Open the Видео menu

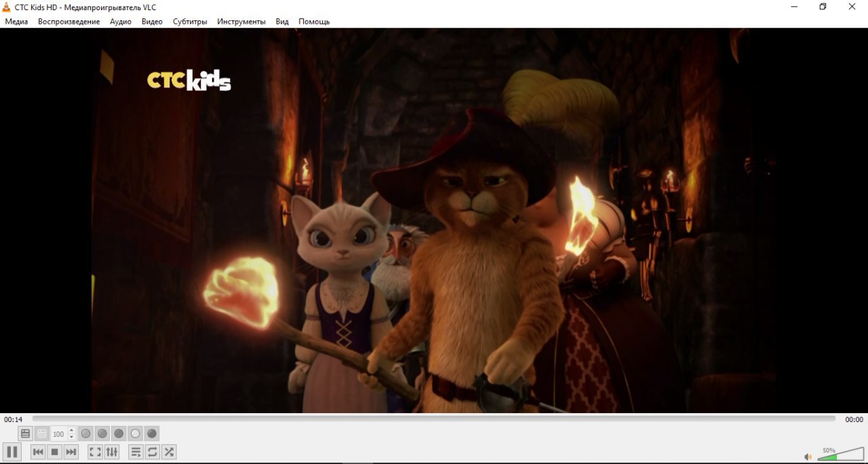coord(152,22)
